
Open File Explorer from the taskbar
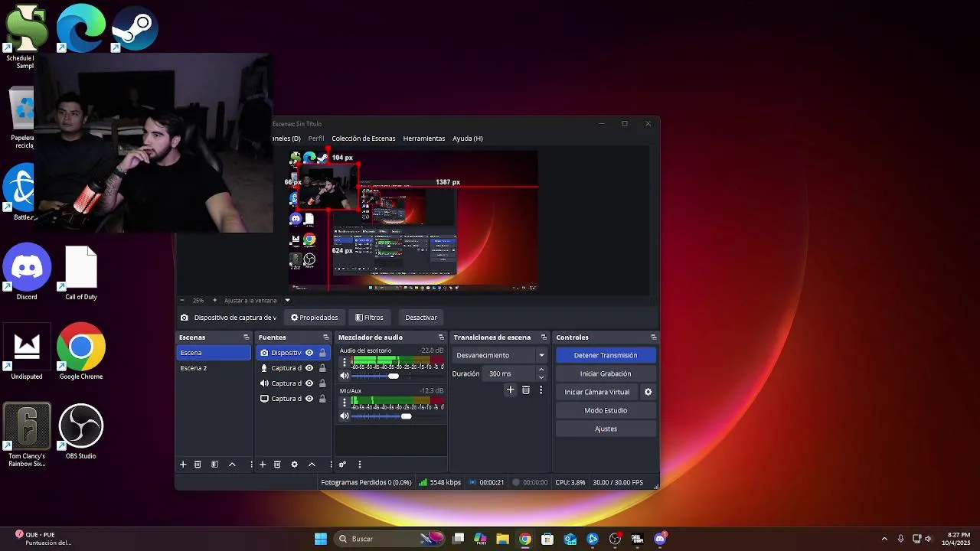coord(502,539)
